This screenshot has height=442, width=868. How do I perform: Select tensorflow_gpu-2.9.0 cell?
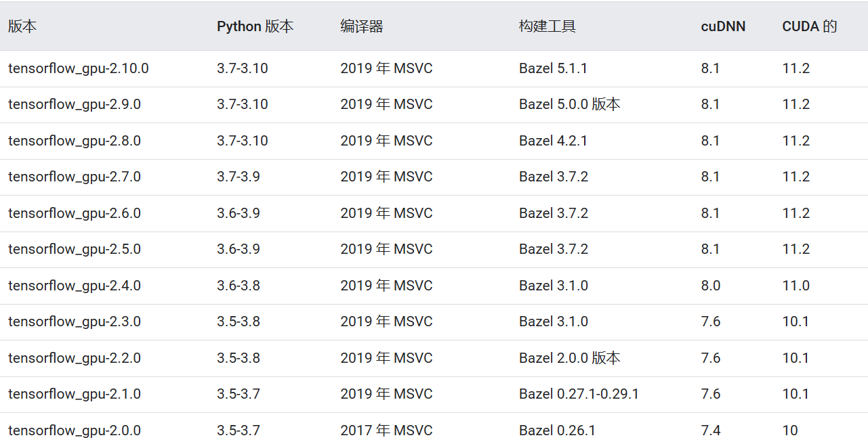[75, 104]
